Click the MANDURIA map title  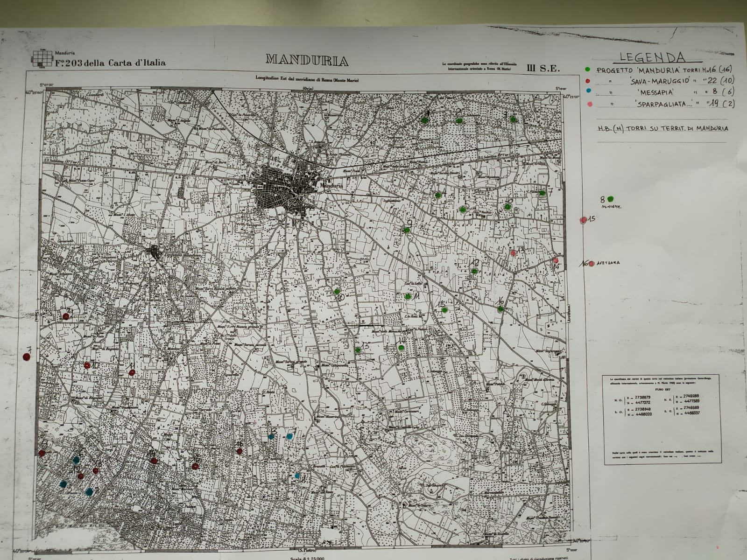[x=307, y=61]
